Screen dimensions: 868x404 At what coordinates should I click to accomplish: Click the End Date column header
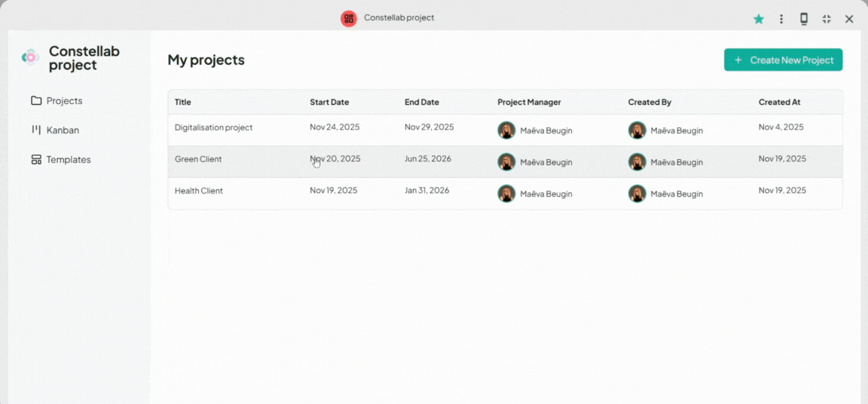422,103
